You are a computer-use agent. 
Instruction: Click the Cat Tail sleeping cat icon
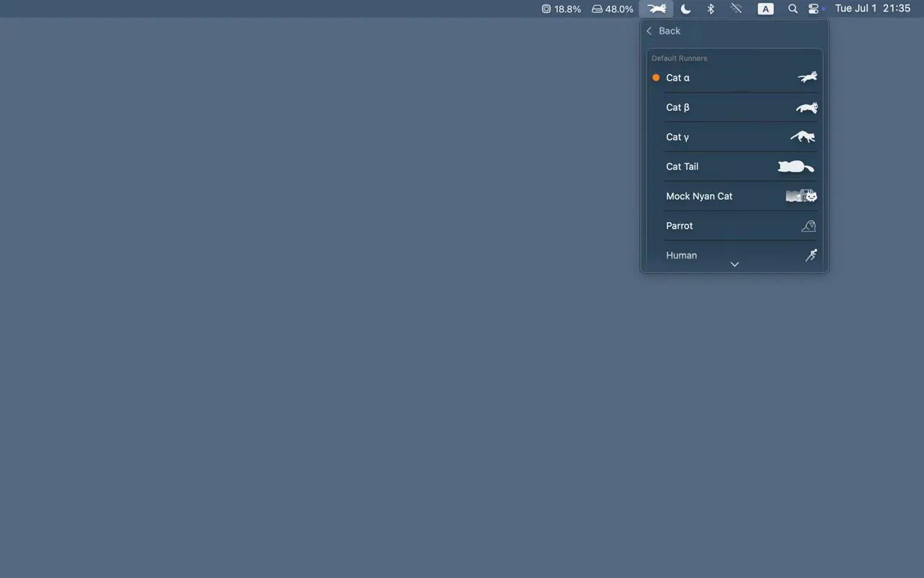click(795, 167)
